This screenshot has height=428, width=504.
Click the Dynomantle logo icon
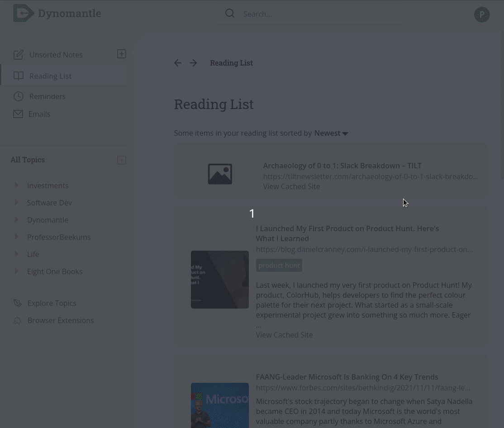(x=24, y=14)
